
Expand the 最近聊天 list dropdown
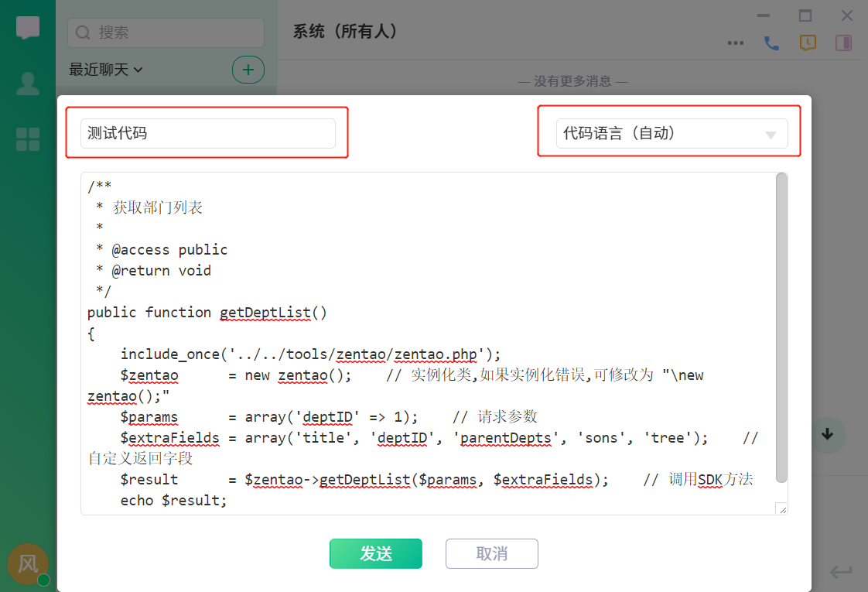pos(106,70)
